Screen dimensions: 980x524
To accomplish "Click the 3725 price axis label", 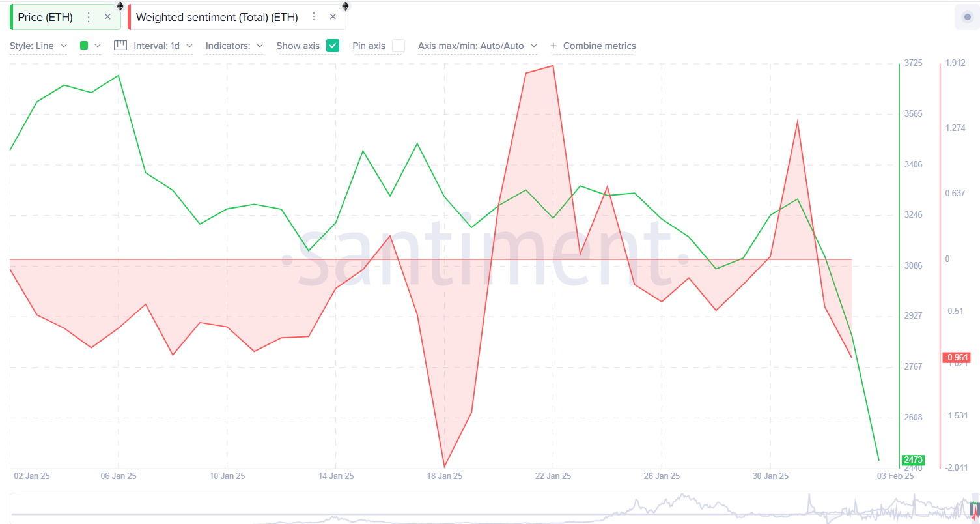I will click(x=914, y=63).
